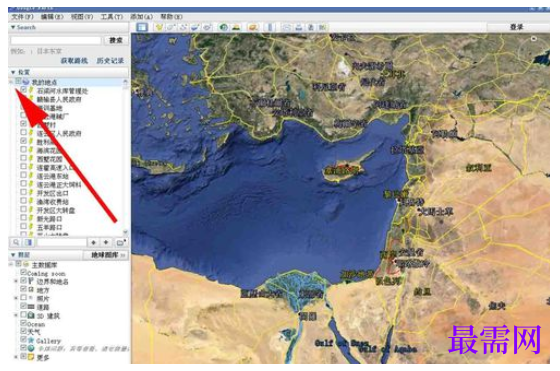The width and height of the screenshot is (560, 371).
Task: Click the 搜索 search button
Action: click(x=116, y=40)
